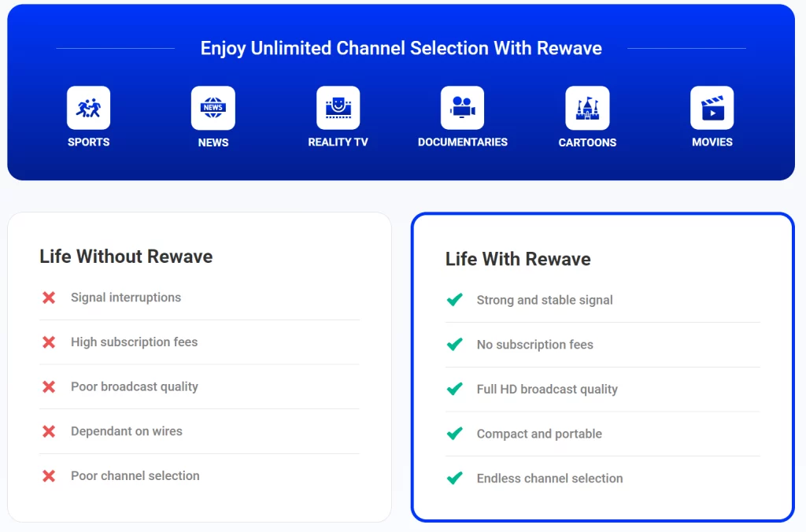Click the 'Life With Rewave' heading
Image resolution: width=806 pixels, height=532 pixels.
coord(518,259)
